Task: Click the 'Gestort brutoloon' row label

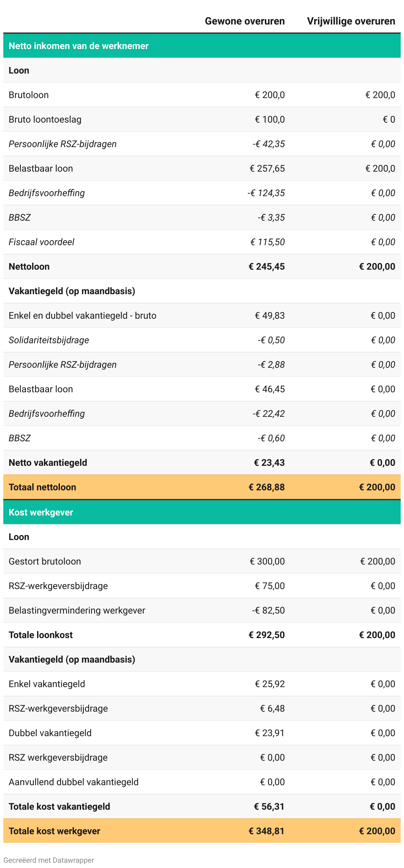Action: [x=45, y=561]
